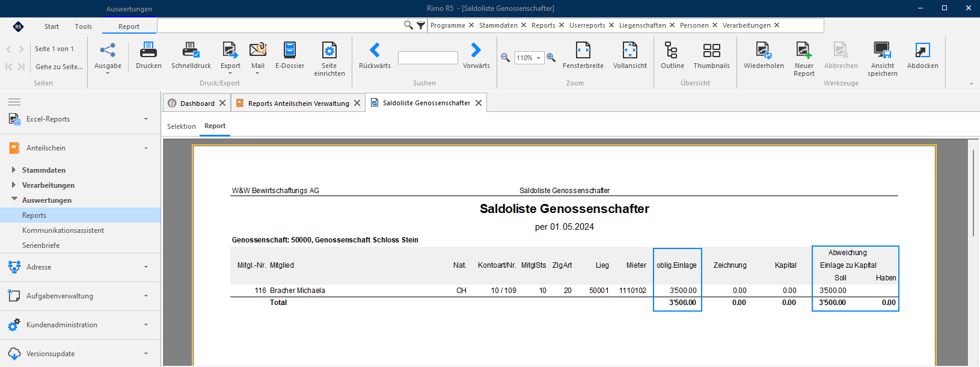
Task: Click the Userreports filter tag
Action: pyautogui.click(x=587, y=25)
